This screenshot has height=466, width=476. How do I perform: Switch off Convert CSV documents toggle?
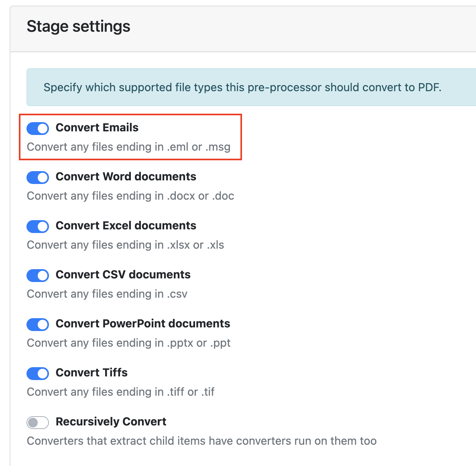(x=38, y=276)
